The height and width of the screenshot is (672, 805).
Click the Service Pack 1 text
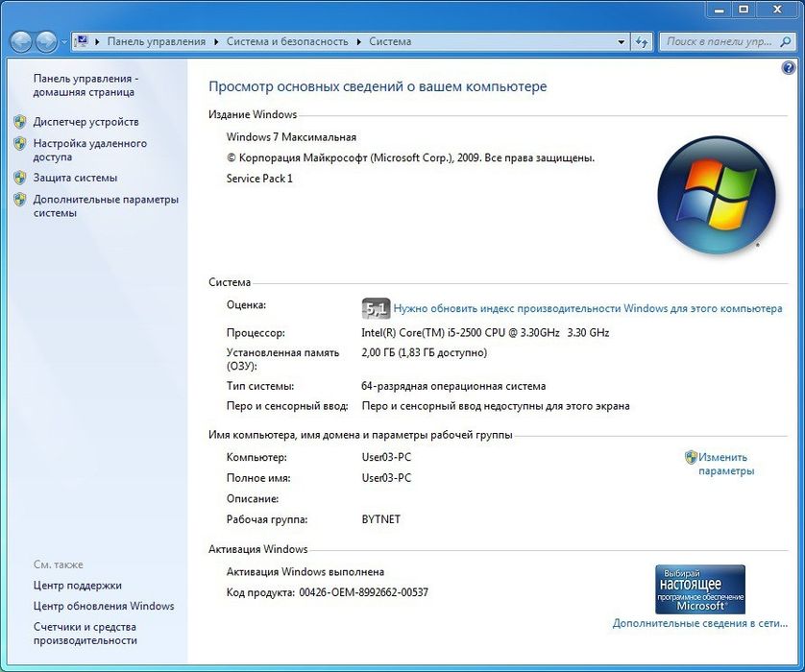pos(259,179)
